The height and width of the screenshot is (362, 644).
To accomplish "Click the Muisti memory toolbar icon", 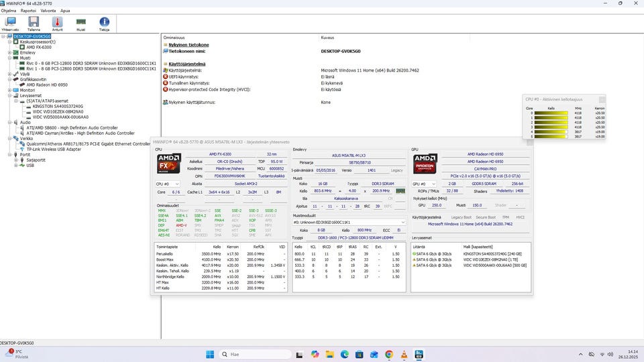I will coord(80,23).
